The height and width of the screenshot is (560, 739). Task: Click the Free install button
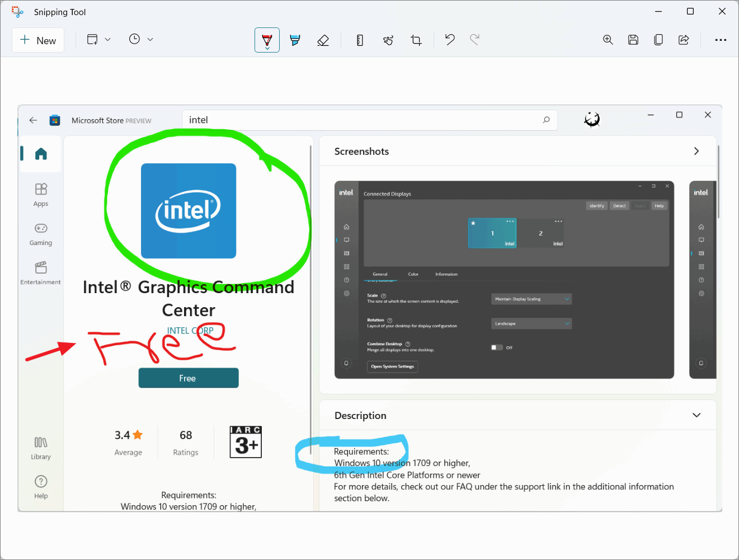pos(189,378)
